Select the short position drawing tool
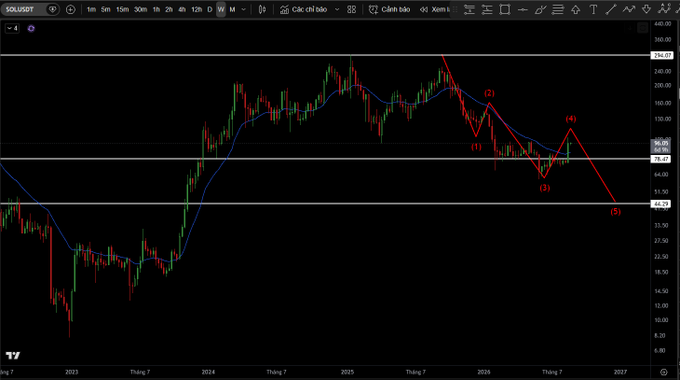Screen dimensions: 680x380 (x=487, y=9)
